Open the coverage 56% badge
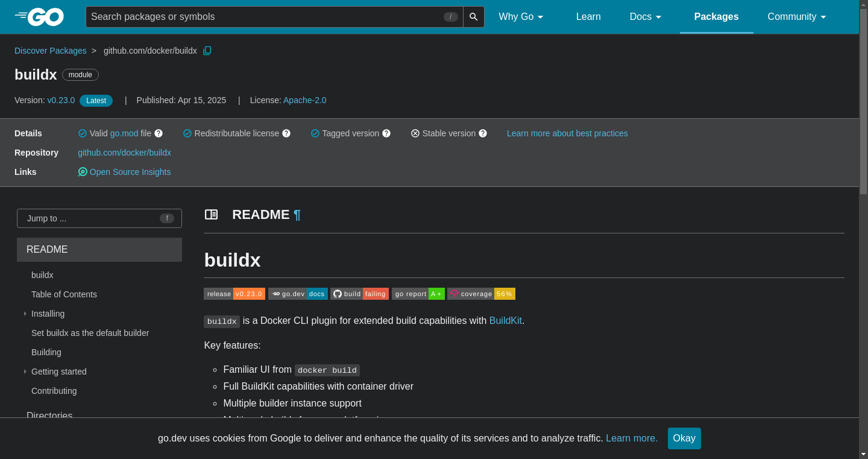The height and width of the screenshot is (459, 868). (x=481, y=294)
